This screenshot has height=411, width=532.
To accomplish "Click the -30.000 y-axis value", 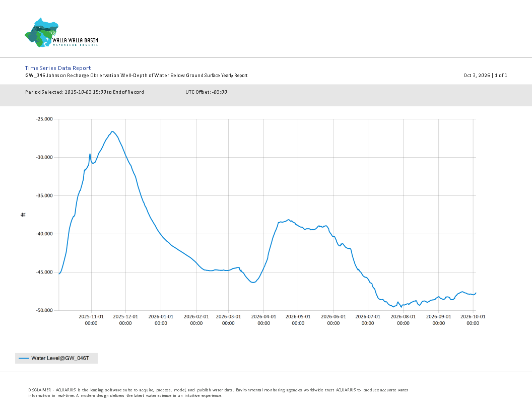I will click(44, 157).
